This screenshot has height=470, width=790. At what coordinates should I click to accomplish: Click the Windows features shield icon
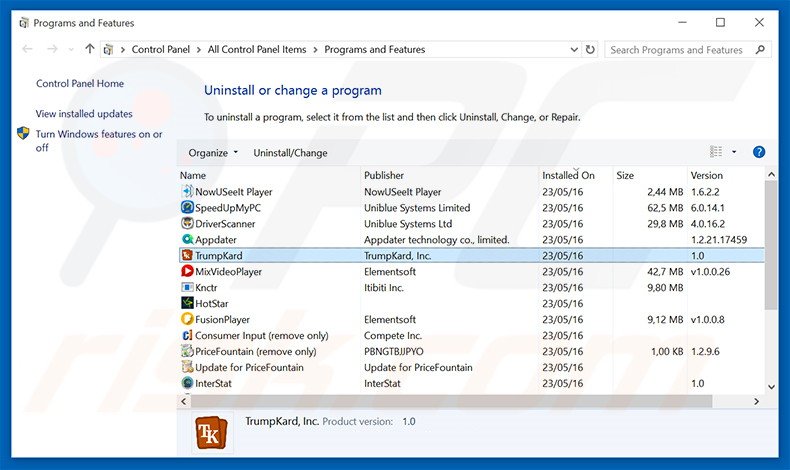pyautogui.click(x=23, y=133)
